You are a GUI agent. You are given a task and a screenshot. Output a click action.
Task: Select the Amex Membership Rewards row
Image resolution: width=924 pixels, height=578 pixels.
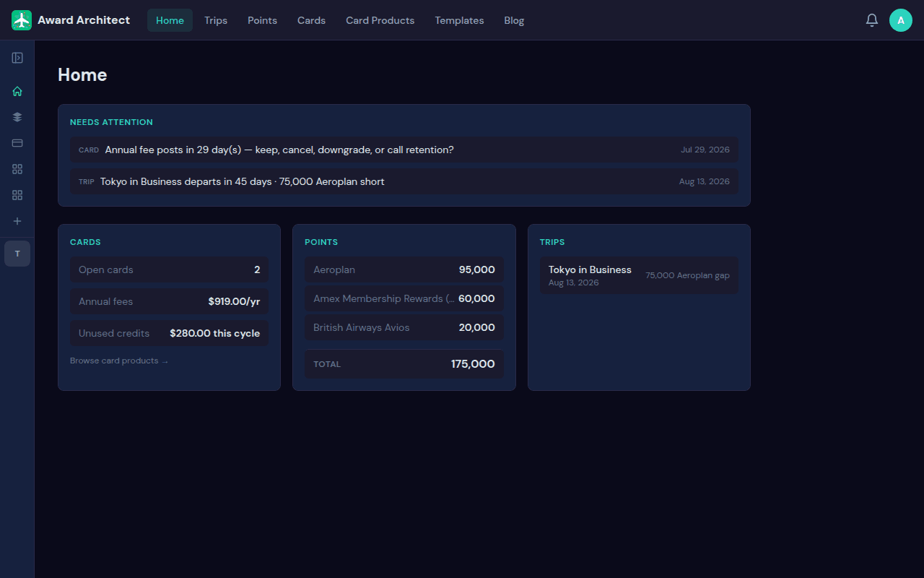click(x=404, y=298)
